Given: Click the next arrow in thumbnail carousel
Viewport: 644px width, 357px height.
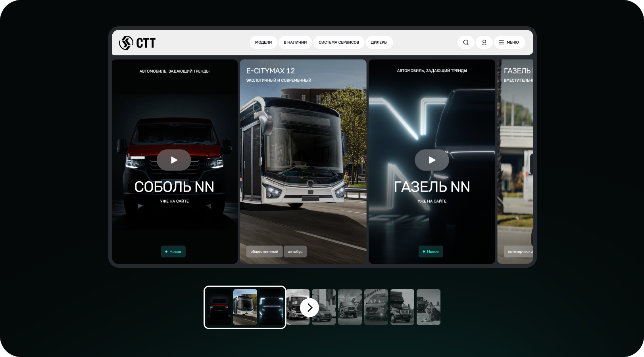Looking at the screenshot, I should [310, 307].
